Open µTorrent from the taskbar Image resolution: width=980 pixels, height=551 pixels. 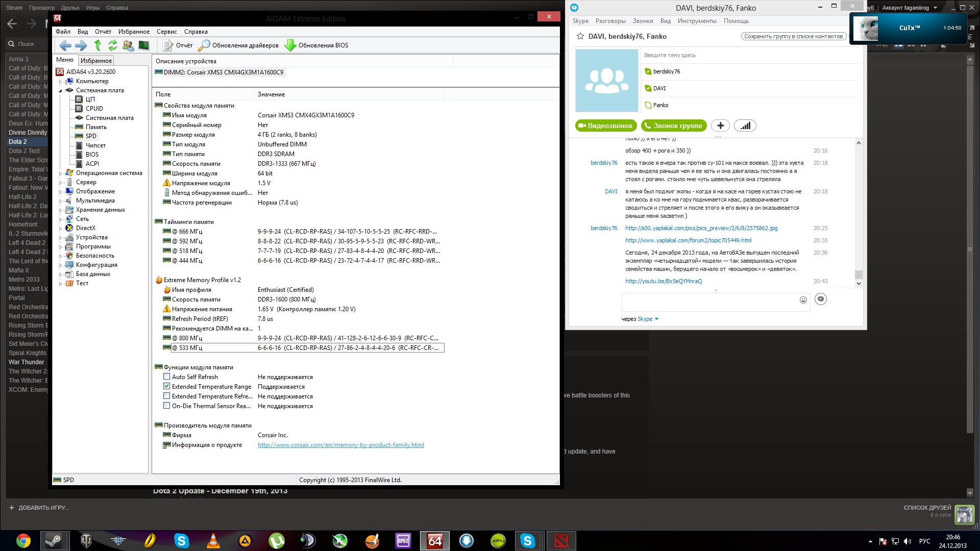[277, 541]
